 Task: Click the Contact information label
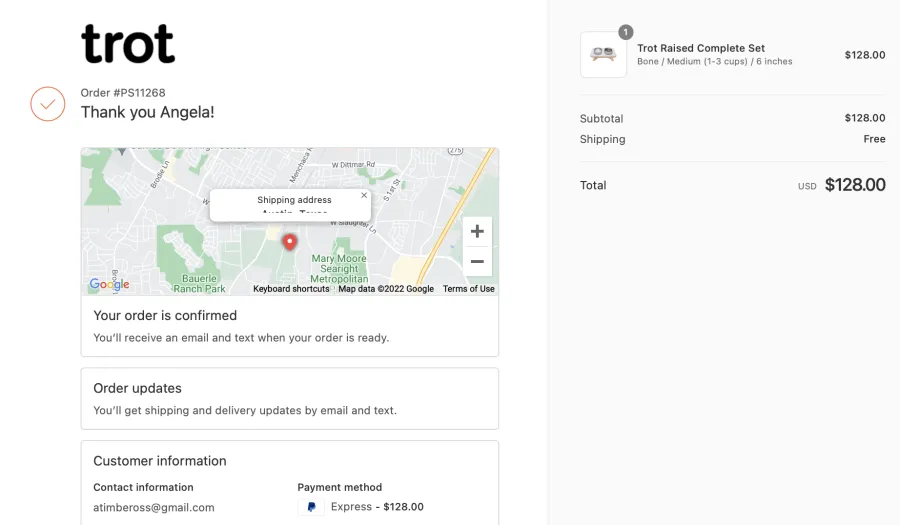[143, 487]
